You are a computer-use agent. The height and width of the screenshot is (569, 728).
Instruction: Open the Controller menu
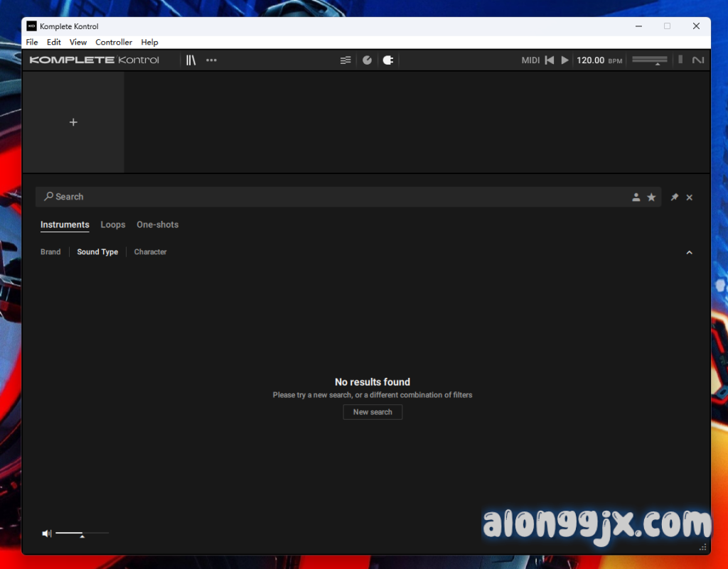[x=114, y=43]
